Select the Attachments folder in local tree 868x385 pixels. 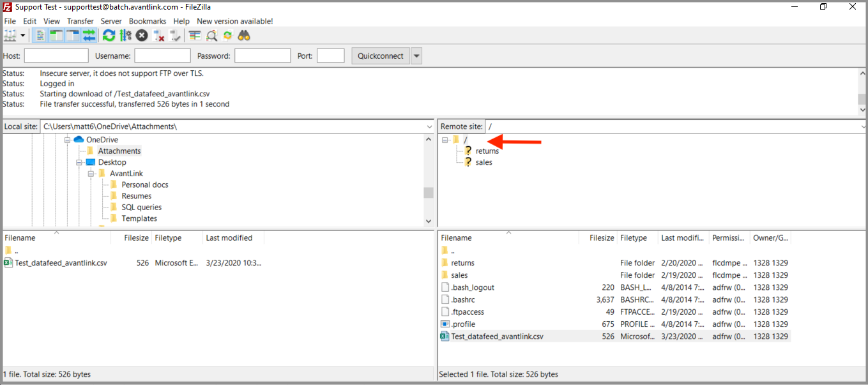[x=119, y=151]
